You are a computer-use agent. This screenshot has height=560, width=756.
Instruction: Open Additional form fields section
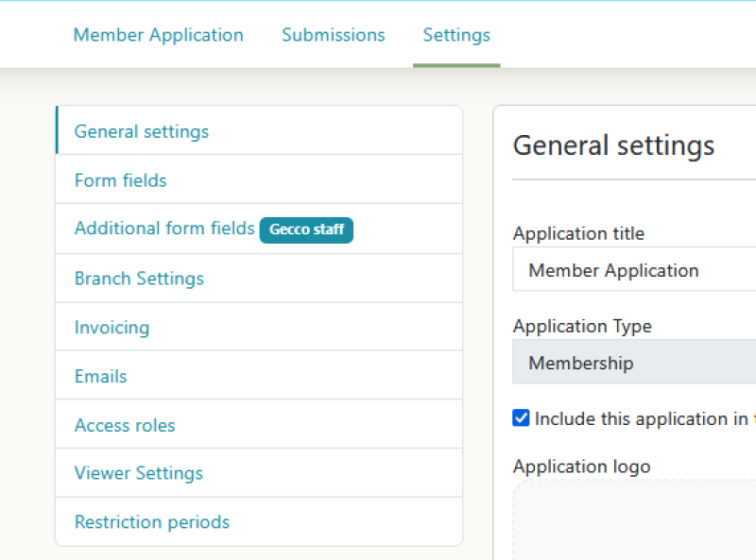tap(164, 229)
